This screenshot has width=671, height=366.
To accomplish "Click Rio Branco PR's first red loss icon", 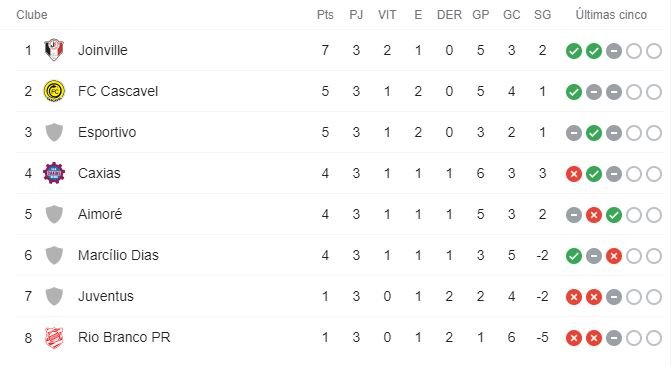I will click(574, 339).
